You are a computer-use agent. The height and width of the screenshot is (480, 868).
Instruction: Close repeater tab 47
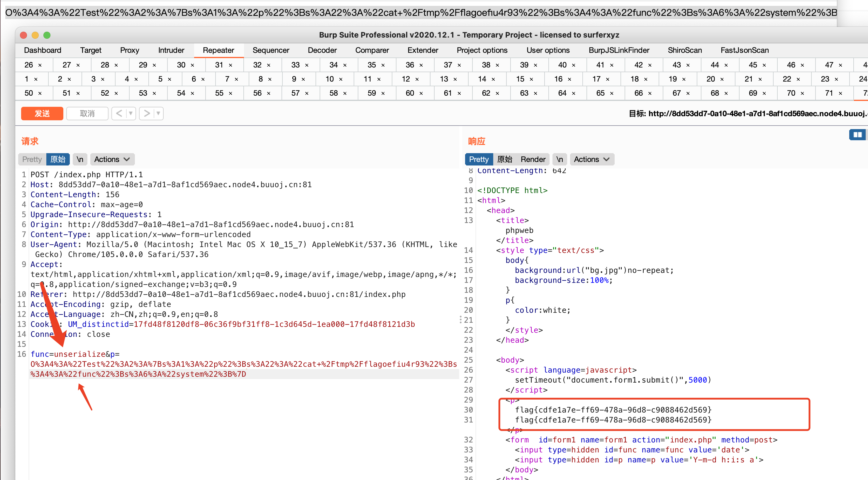(x=840, y=65)
